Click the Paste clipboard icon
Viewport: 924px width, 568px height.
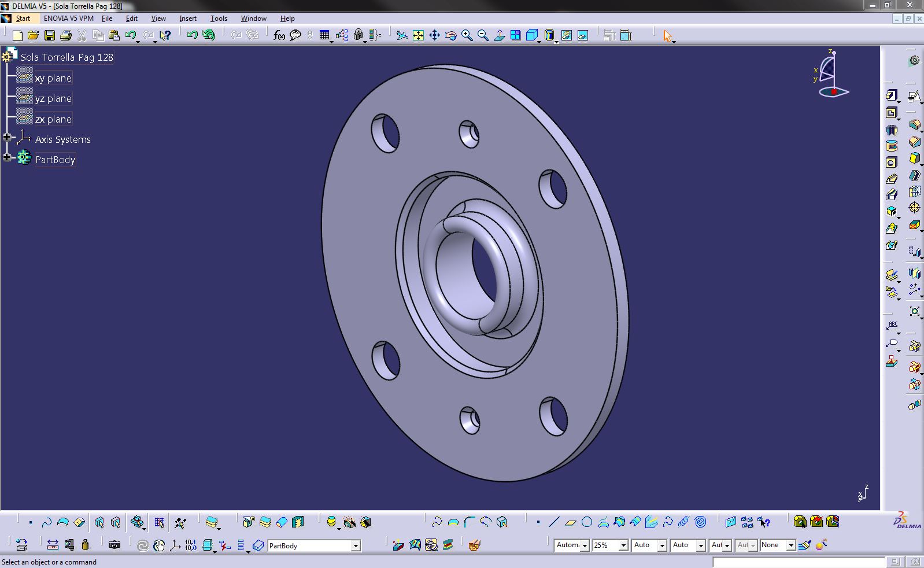coord(114,36)
